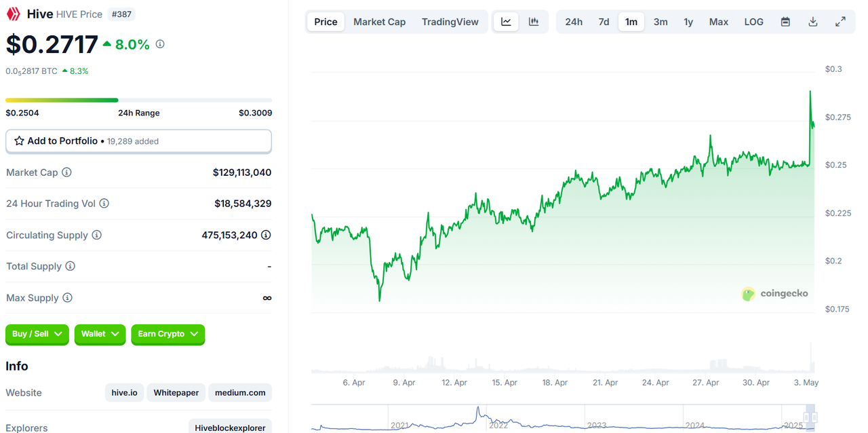The image size is (868, 433).
Task: Click Add to Portfolio button
Action: tap(138, 141)
